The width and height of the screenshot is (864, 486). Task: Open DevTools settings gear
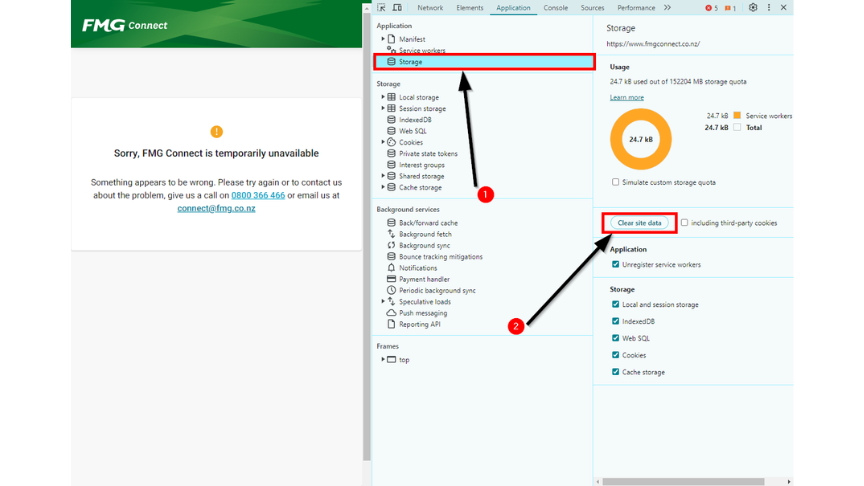point(753,8)
